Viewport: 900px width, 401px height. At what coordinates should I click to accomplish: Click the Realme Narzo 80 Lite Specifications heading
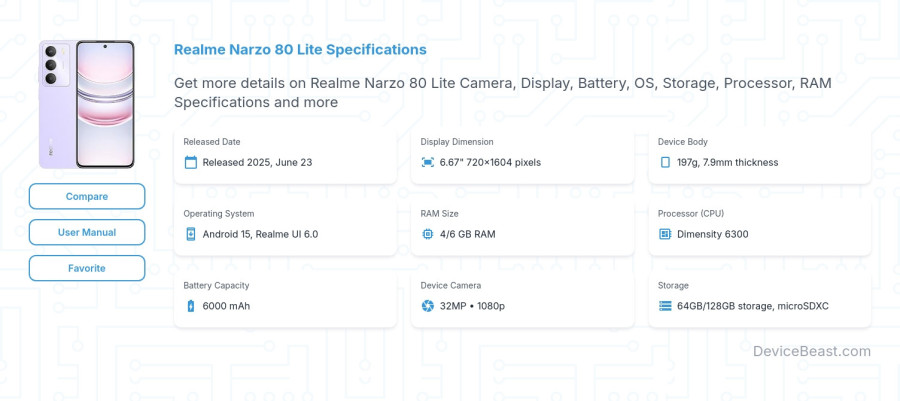300,49
